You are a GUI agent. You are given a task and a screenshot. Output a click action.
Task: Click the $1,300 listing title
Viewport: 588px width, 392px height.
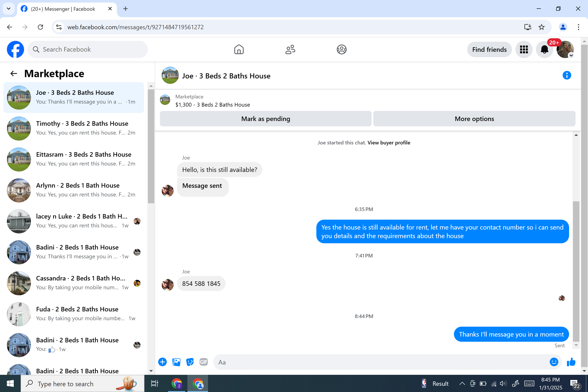point(213,105)
